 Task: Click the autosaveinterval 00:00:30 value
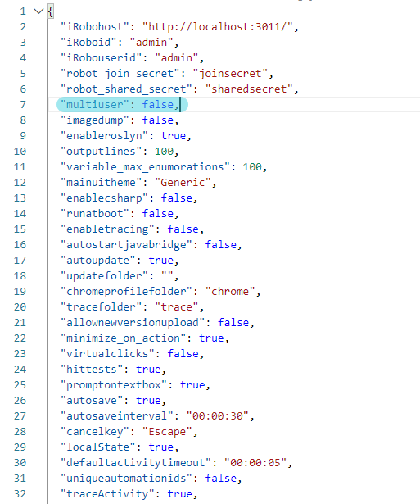[x=218, y=416]
